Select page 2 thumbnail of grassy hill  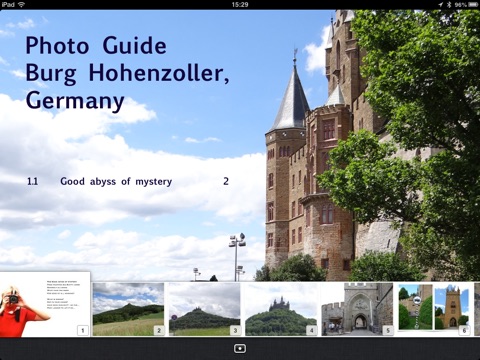coord(128,309)
